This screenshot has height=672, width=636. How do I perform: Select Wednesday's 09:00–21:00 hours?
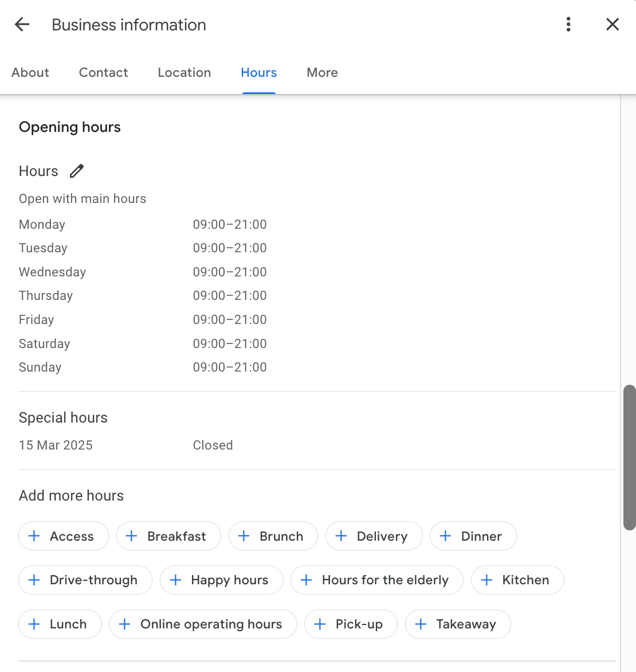click(x=230, y=272)
